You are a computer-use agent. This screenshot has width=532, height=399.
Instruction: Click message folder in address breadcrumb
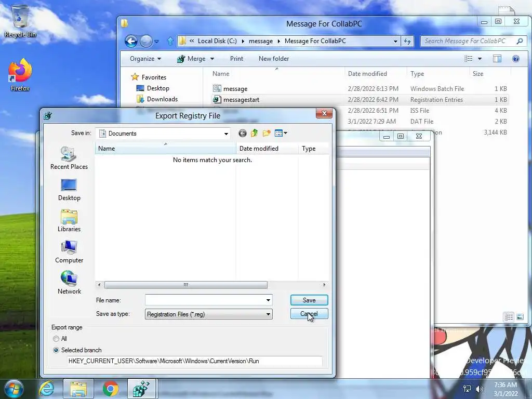click(261, 41)
